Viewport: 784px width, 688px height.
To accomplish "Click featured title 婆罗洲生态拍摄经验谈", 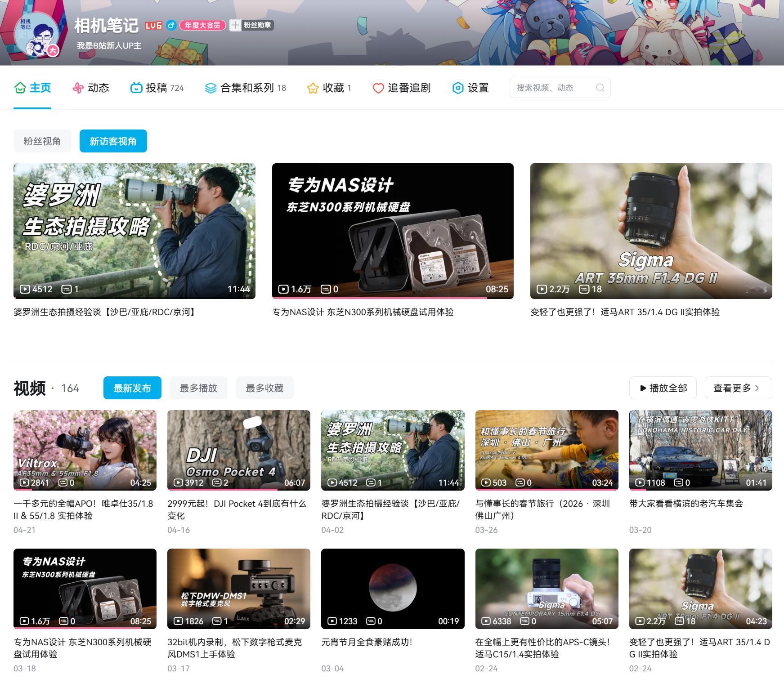I will click(x=105, y=312).
